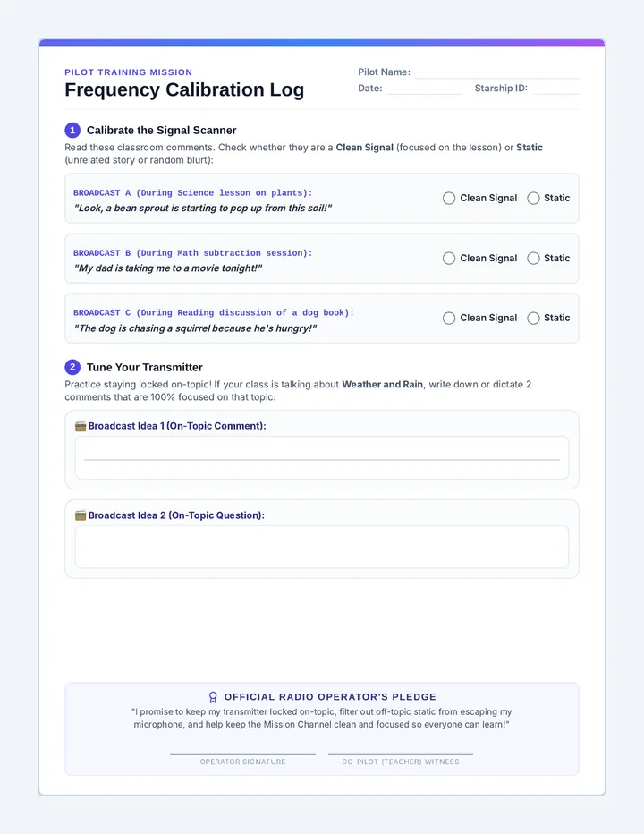Click the numbered circle 1 badge
The image size is (644, 834).
click(x=72, y=131)
